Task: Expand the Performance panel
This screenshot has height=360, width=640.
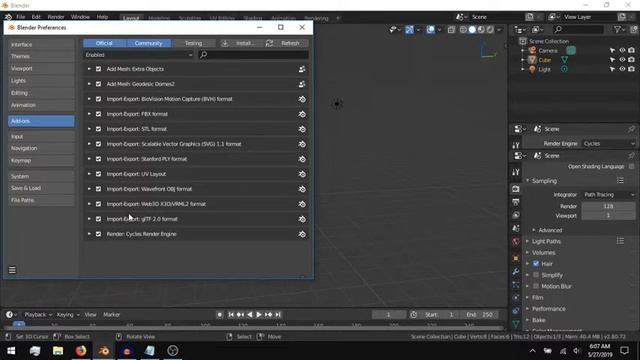Action: coord(549,309)
